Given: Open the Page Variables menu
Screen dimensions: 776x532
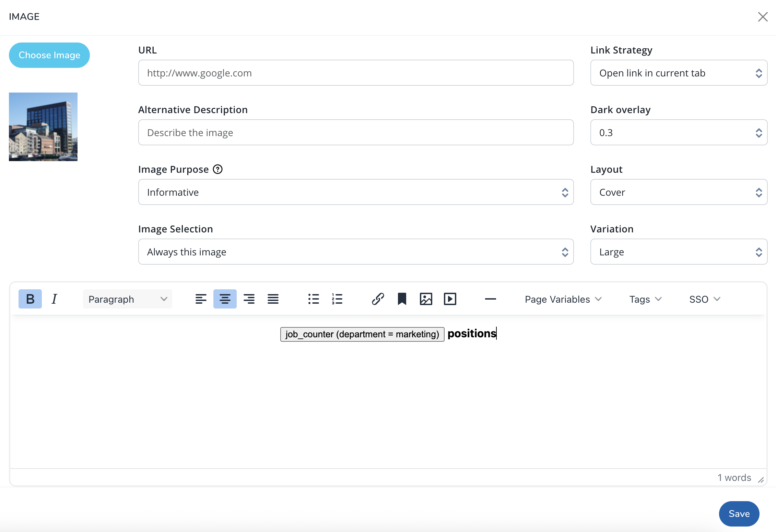Looking at the screenshot, I should tap(563, 299).
